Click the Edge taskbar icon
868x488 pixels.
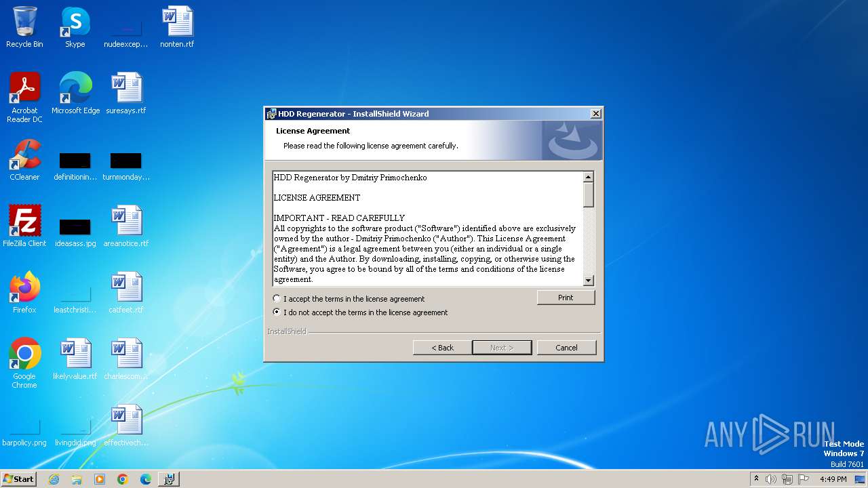click(x=146, y=479)
